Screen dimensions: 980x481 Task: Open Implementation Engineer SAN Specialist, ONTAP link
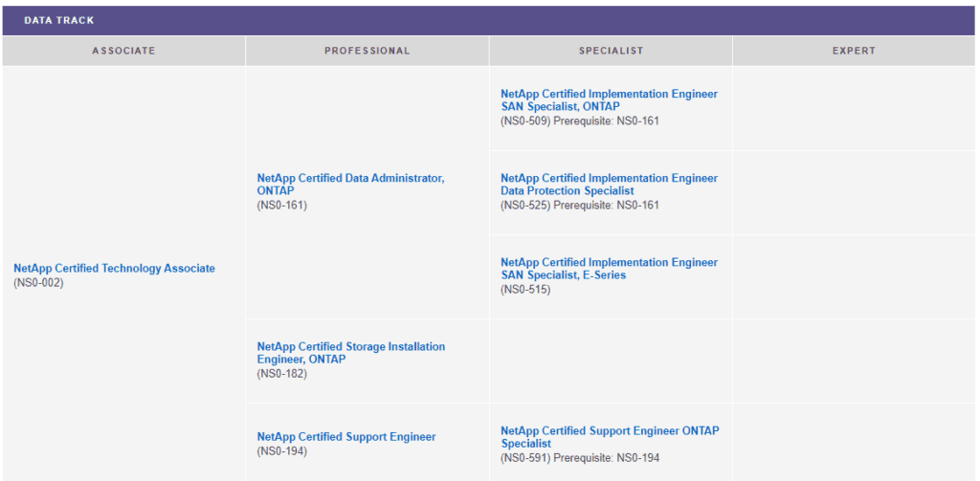pyautogui.click(x=609, y=100)
